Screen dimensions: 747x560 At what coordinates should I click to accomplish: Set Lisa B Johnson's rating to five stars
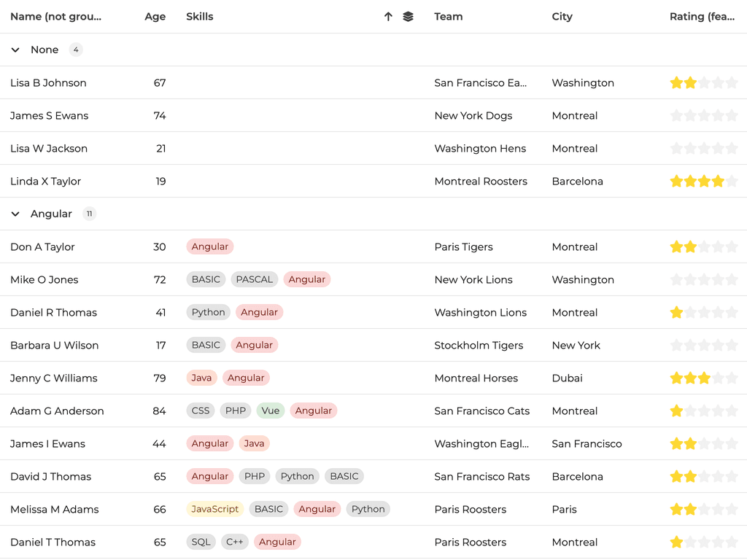pyautogui.click(x=732, y=83)
